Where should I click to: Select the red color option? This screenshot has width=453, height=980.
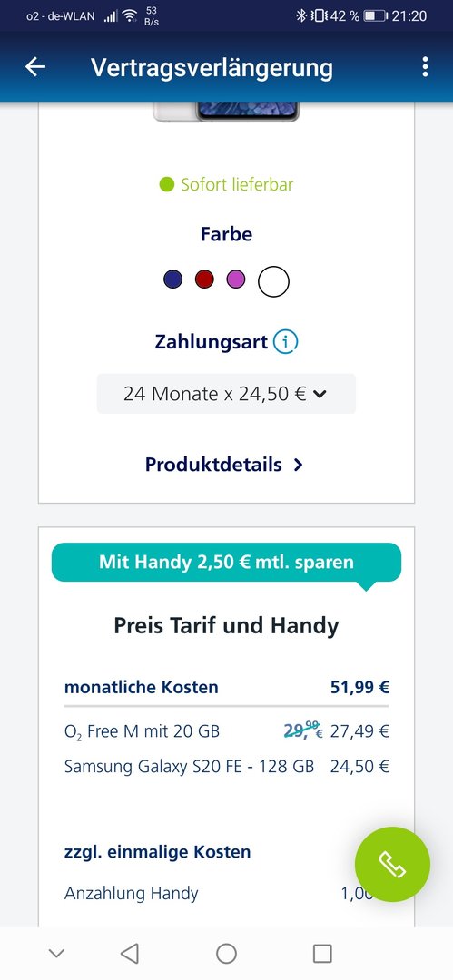click(204, 279)
